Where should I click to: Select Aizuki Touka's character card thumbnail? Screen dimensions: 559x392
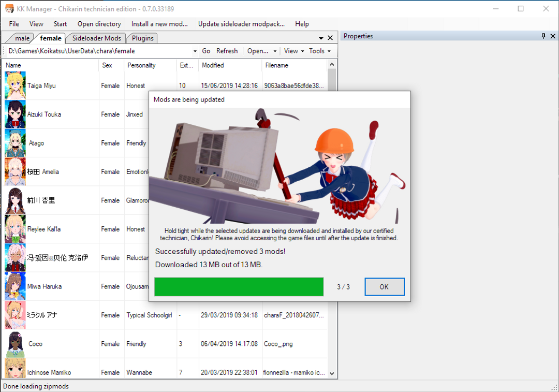point(15,114)
